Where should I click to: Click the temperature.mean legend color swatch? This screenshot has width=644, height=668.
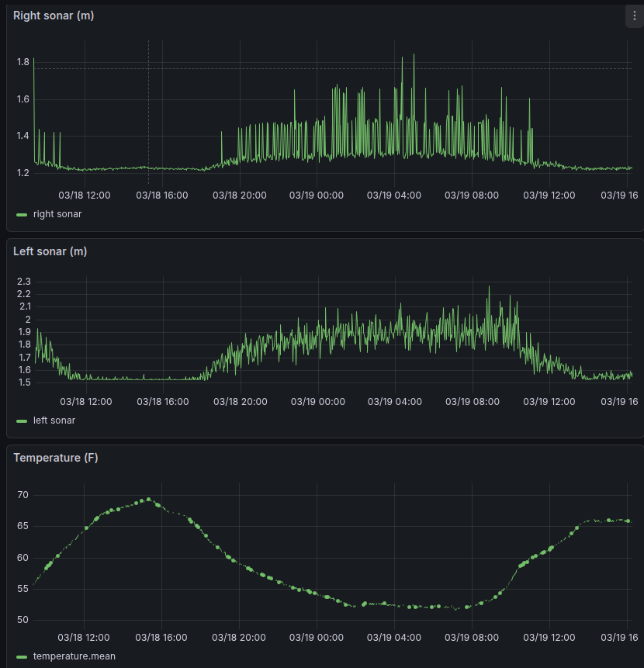21,656
